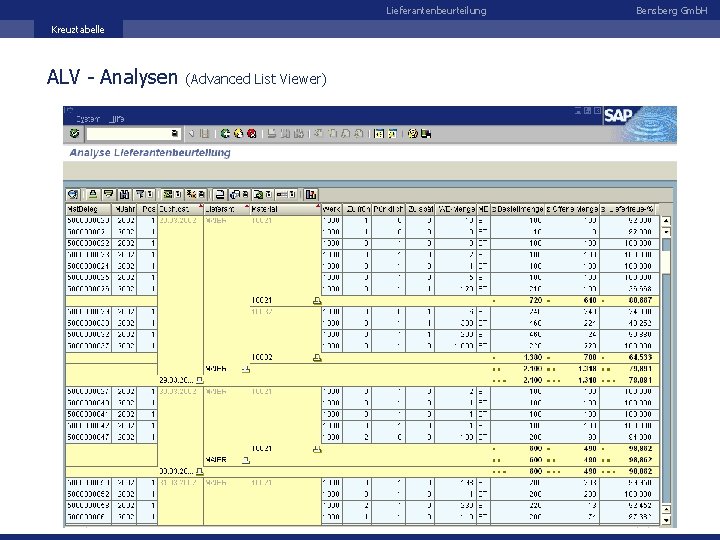The height and width of the screenshot is (540, 720).
Task: Click the Werk column header
Action: tap(332, 209)
